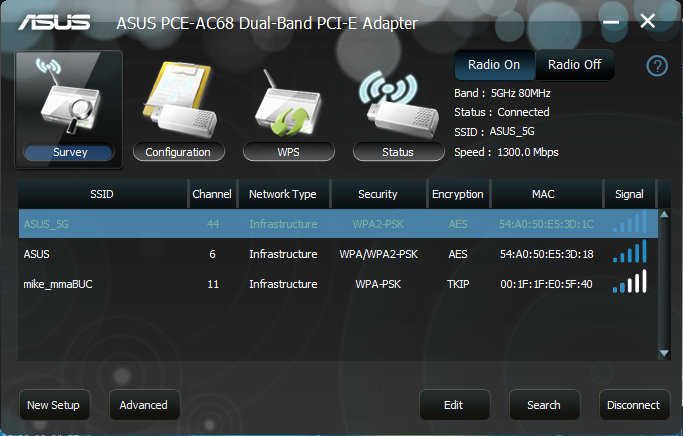The image size is (683, 436).
Task: Switch to the Status tab label
Action: (398, 152)
